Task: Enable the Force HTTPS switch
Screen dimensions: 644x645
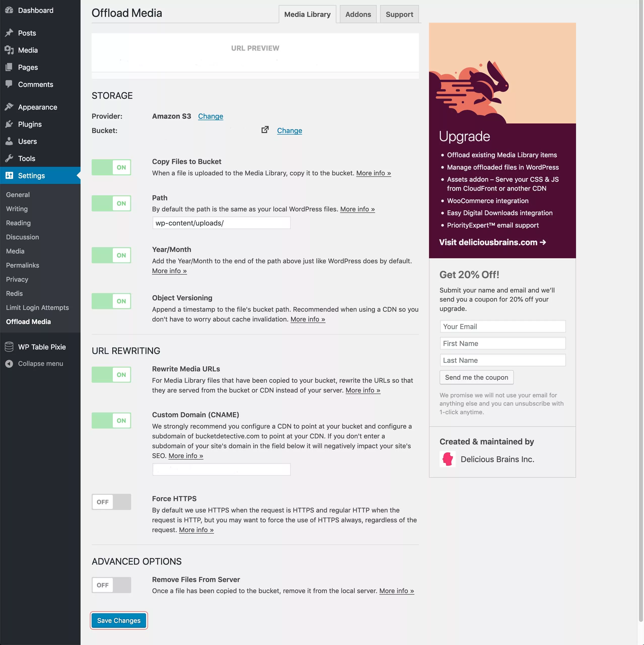Action: [x=111, y=502]
